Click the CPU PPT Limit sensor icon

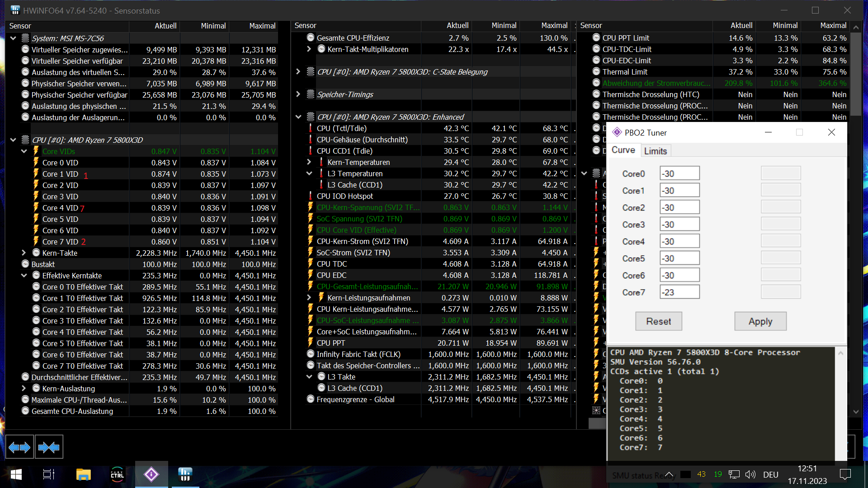pyautogui.click(x=596, y=38)
